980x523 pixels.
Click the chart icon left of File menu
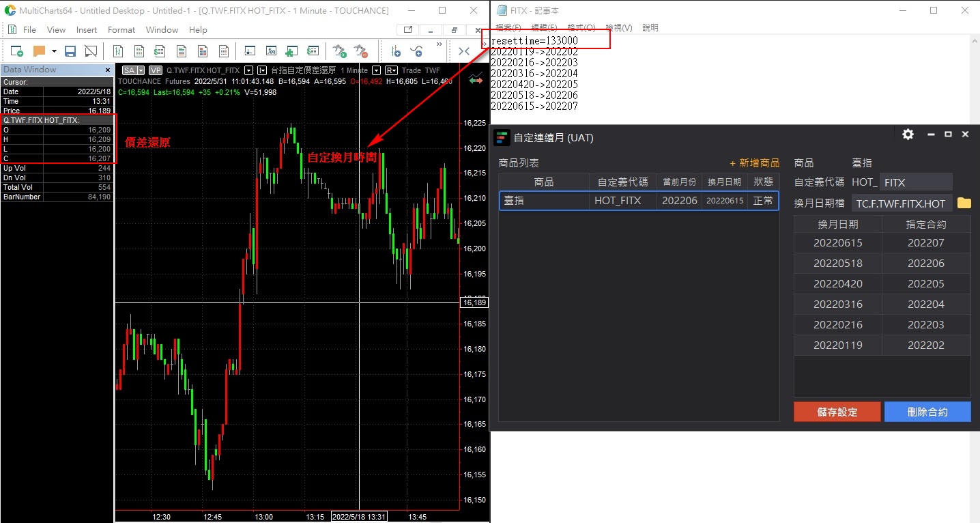pyautogui.click(x=12, y=30)
